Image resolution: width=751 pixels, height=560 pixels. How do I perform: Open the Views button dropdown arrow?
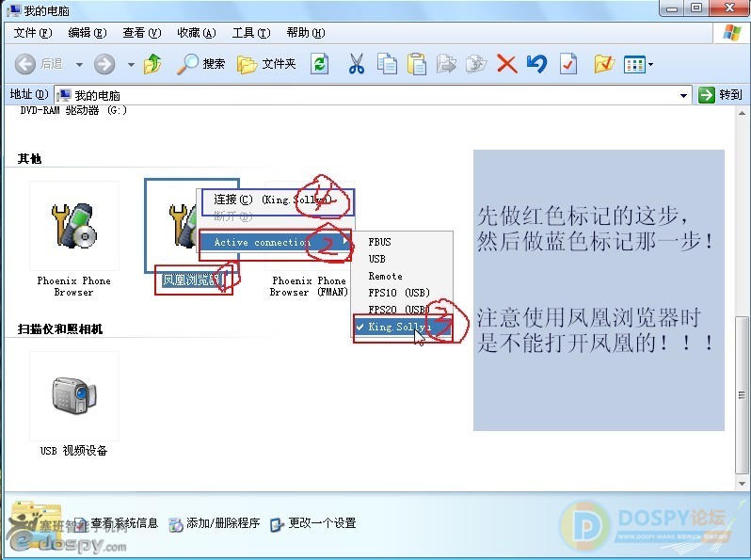(x=650, y=65)
